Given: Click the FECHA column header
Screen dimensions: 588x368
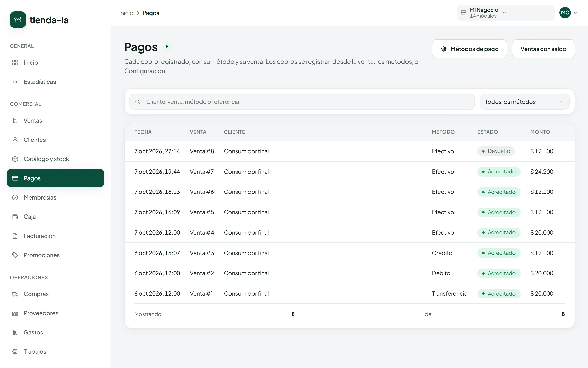Looking at the screenshot, I should click(x=143, y=132).
